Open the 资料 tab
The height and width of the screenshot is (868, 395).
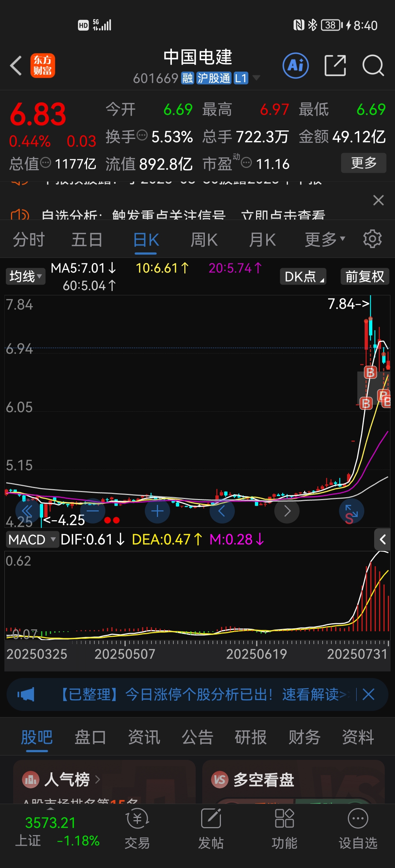(x=358, y=737)
